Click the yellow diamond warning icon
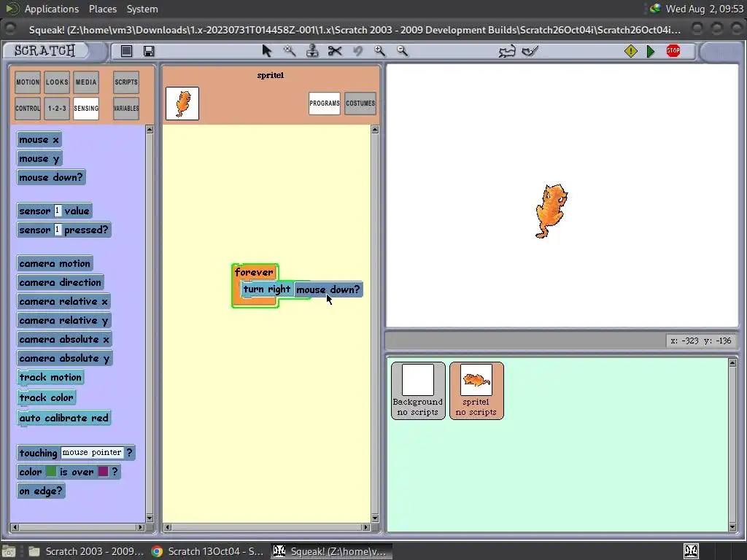747x560 pixels. (x=631, y=51)
